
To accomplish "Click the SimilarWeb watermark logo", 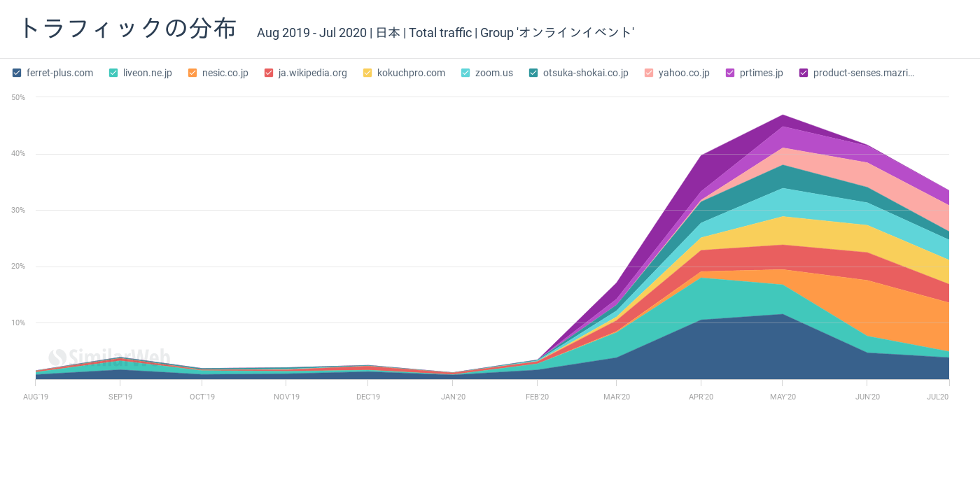I will click(x=109, y=357).
